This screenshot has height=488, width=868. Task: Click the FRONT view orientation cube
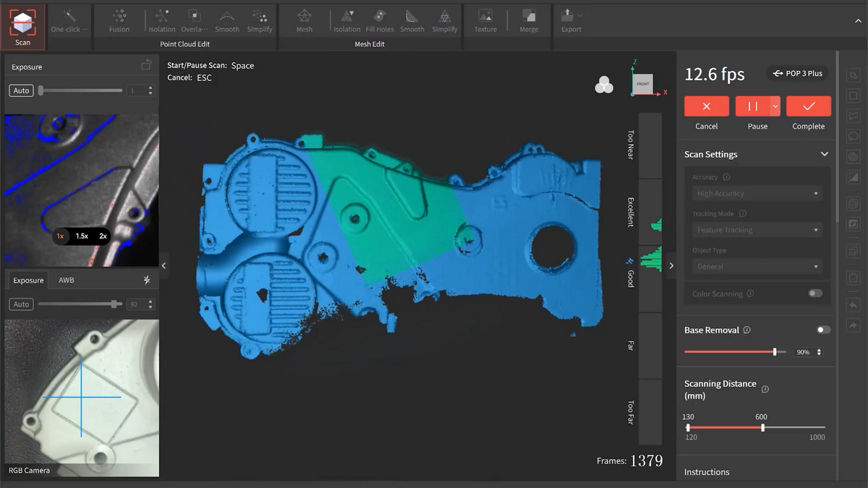pos(643,85)
